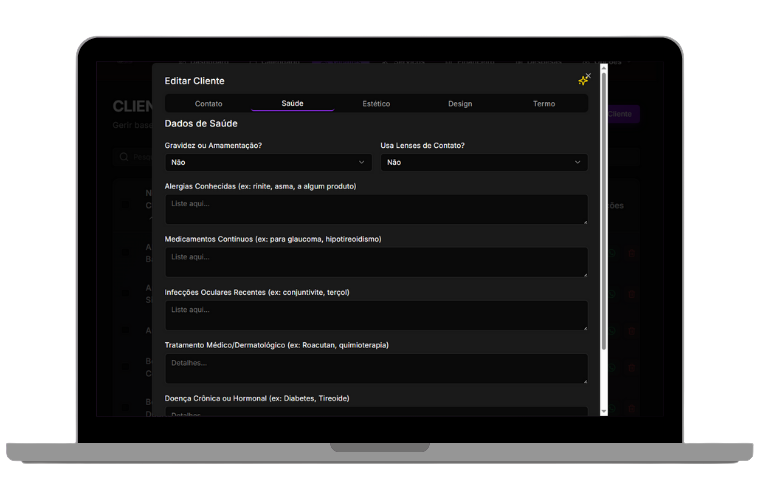Open the Estético tab
The width and height of the screenshot is (757, 500).
point(376,104)
